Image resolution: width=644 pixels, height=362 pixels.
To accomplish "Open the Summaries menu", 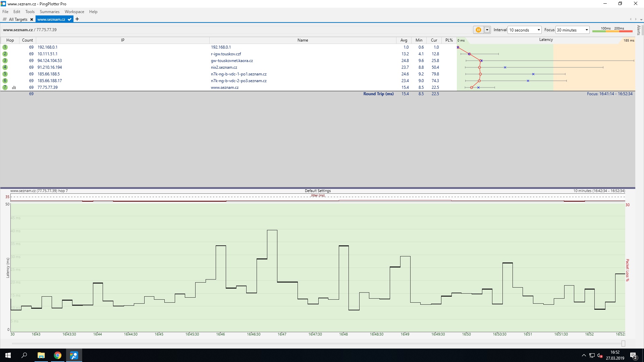I will click(49, 12).
